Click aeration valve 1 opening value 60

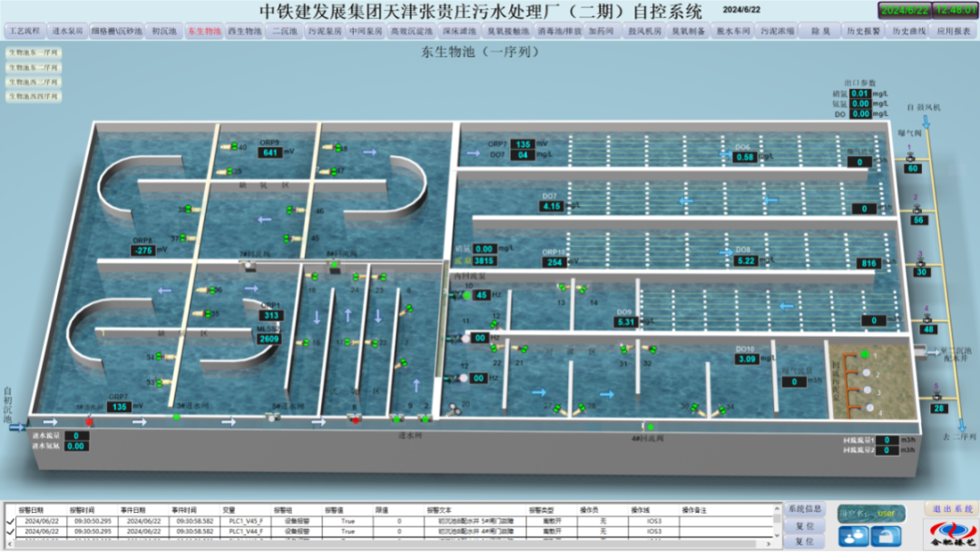[x=913, y=169]
